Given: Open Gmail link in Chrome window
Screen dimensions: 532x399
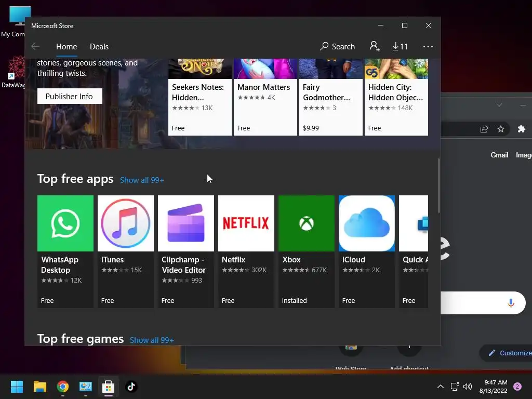Looking at the screenshot, I should pyautogui.click(x=499, y=155).
